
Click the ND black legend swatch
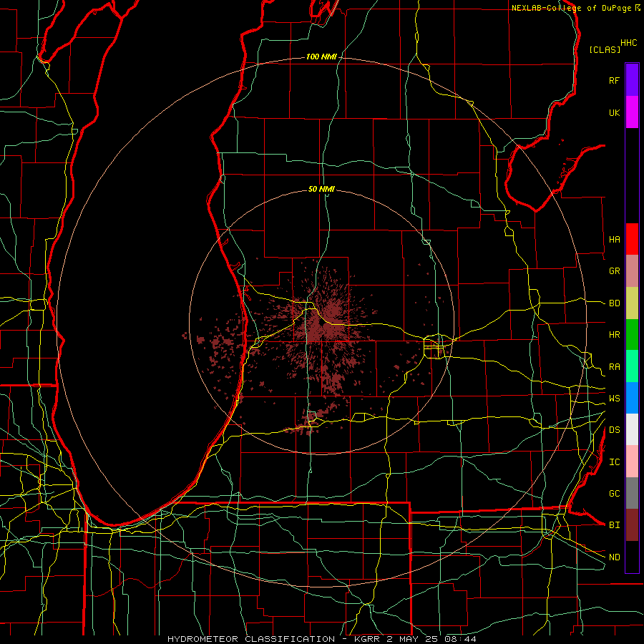click(x=632, y=557)
